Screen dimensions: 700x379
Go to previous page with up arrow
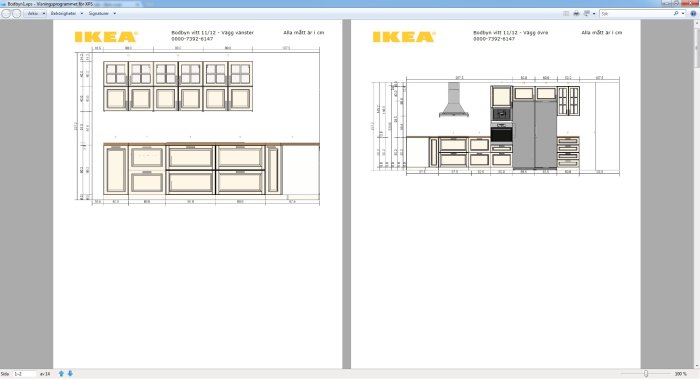pos(61,374)
